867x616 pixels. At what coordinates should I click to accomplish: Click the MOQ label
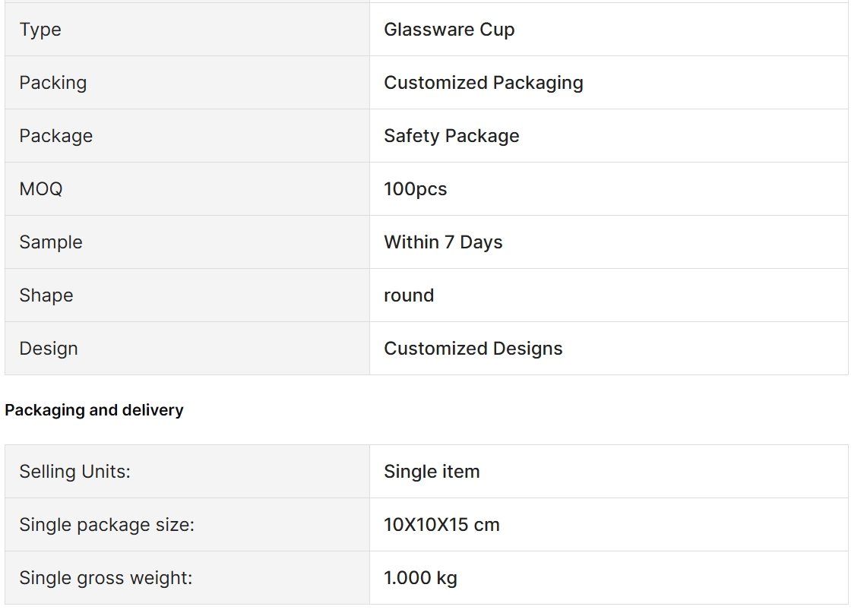point(41,189)
